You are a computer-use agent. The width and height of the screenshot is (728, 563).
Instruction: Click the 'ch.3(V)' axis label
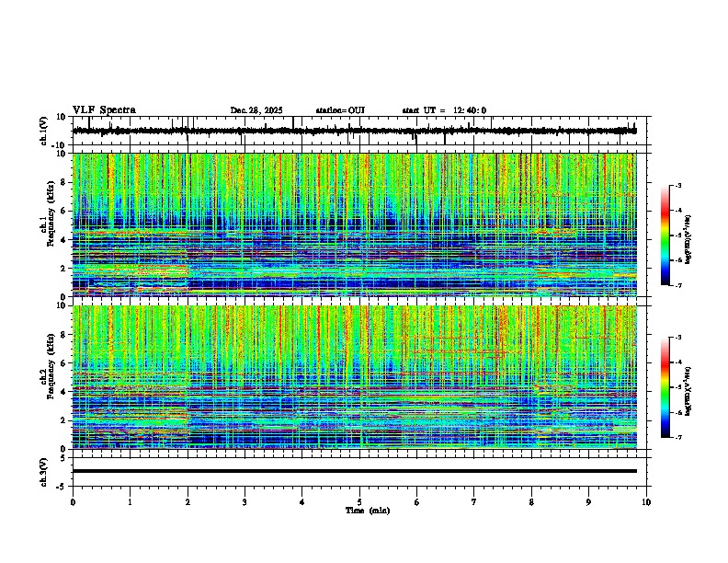[44, 473]
